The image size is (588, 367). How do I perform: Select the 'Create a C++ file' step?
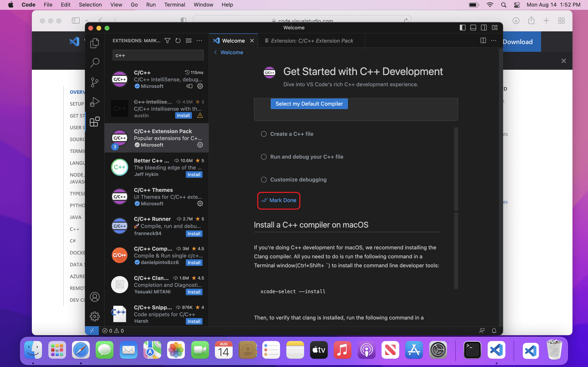point(292,134)
